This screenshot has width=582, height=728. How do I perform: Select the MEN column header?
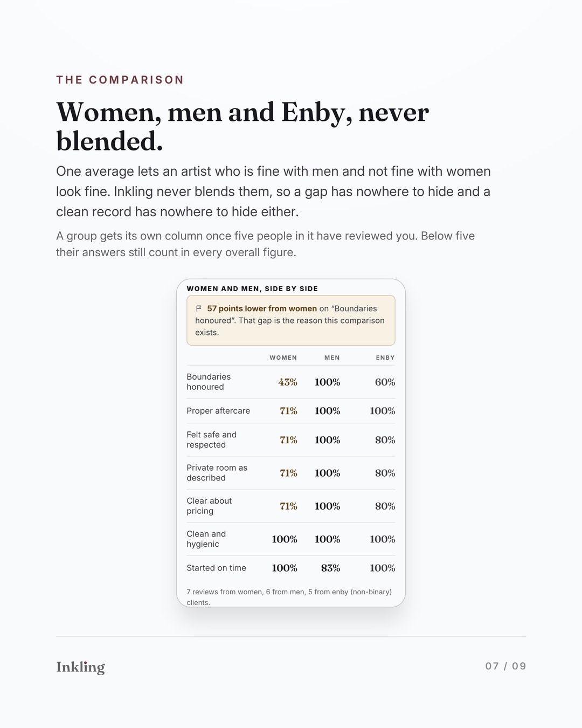[x=332, y=358]
